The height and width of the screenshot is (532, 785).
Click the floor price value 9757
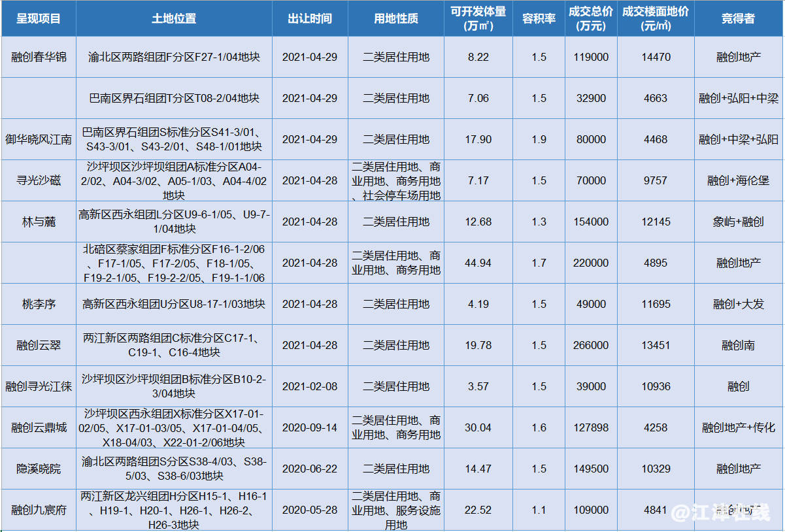pos(656,180)
